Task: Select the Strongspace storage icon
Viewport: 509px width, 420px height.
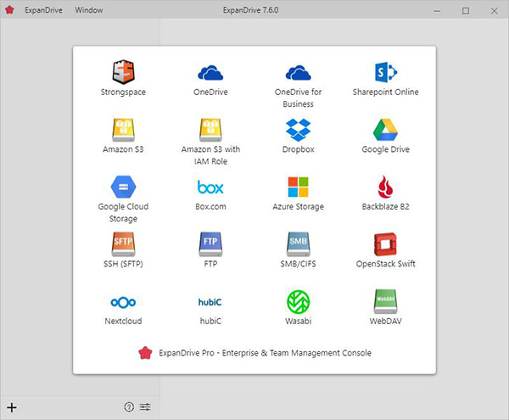Action: click(x=123, y=72)
